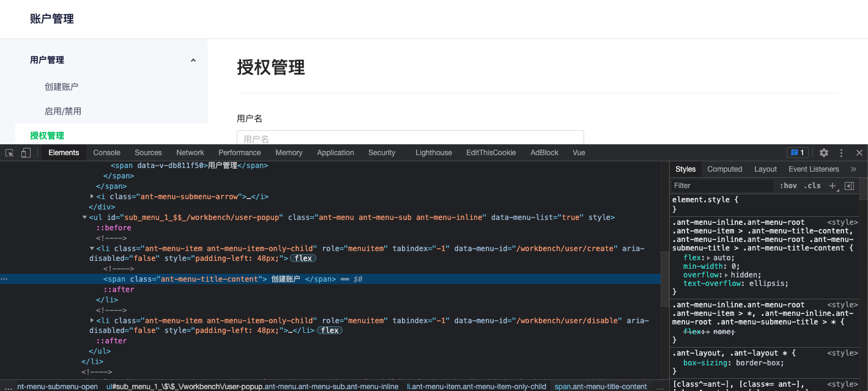Open the element state panel icon
This screenshot has height=391, width=868.
tap(850, 186)
